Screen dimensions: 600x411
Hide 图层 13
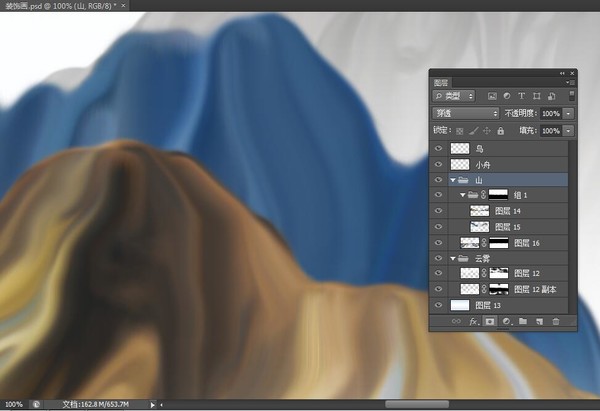coord(439,305)
